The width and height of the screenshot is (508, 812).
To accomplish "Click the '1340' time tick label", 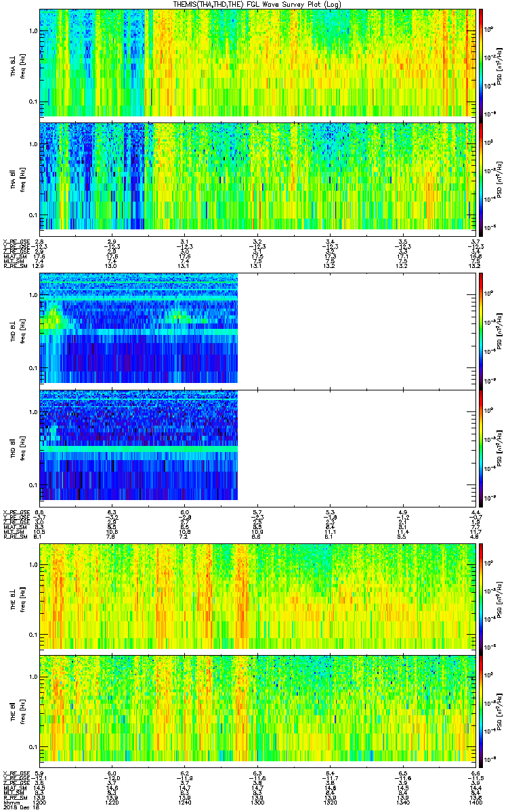I will point(403,802).
